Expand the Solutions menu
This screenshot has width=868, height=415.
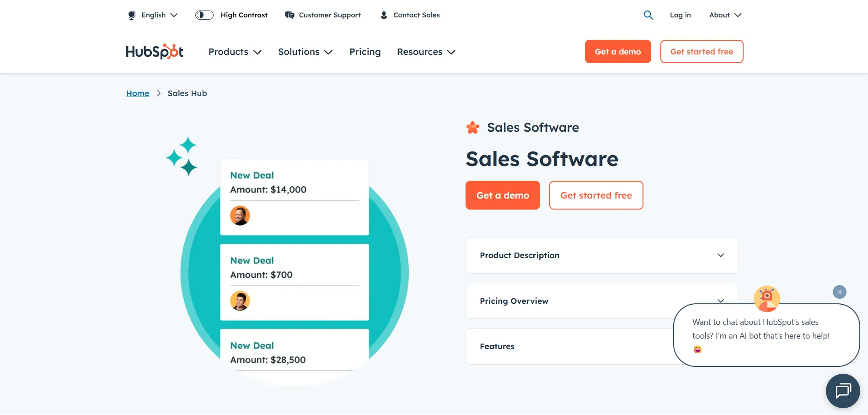pos(305,52)
